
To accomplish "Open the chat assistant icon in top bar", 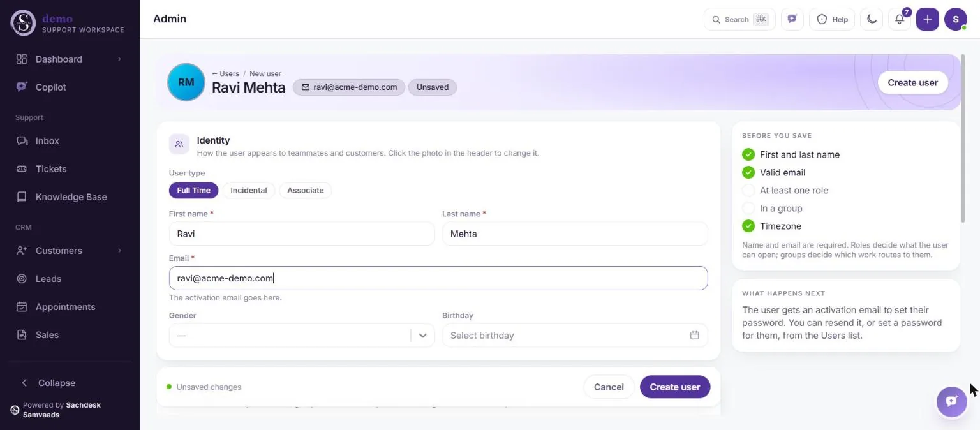I will click(x=792, y=19).
